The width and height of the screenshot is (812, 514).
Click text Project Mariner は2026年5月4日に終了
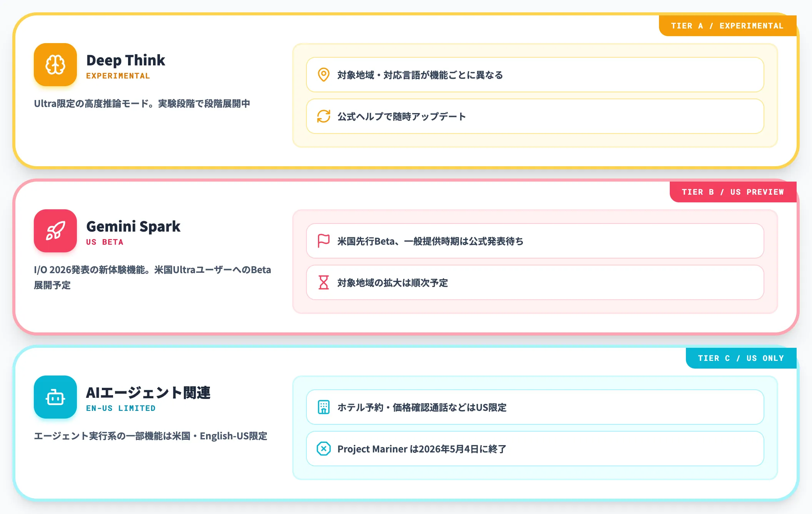422,449
